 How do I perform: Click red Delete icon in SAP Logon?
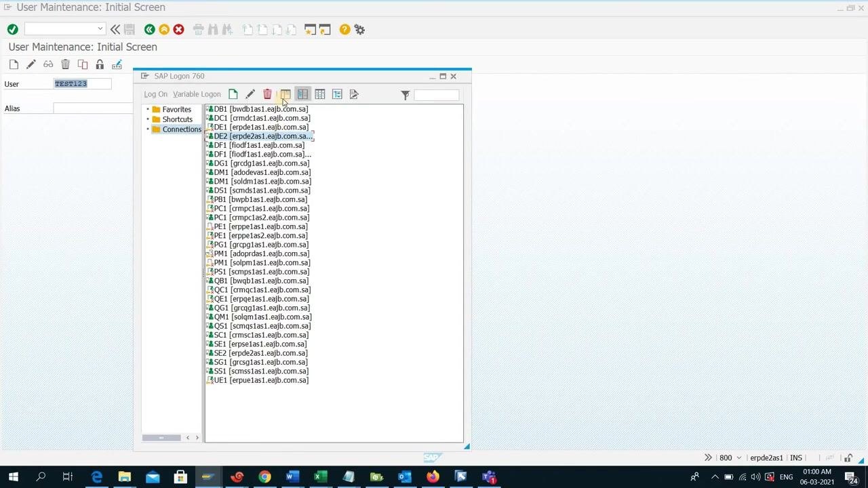click(x=267, y=94)
